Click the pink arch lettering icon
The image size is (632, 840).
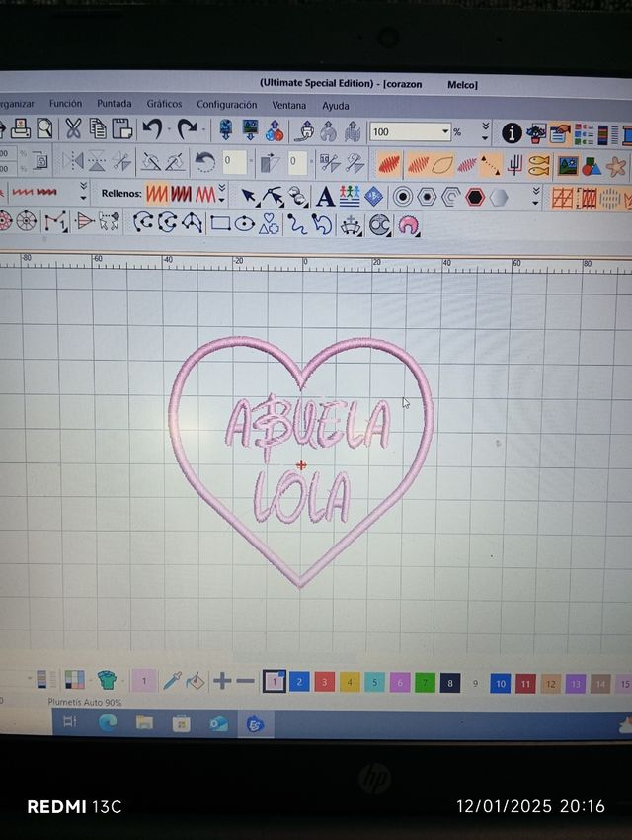pyautogui.click(x=408, y=225)
